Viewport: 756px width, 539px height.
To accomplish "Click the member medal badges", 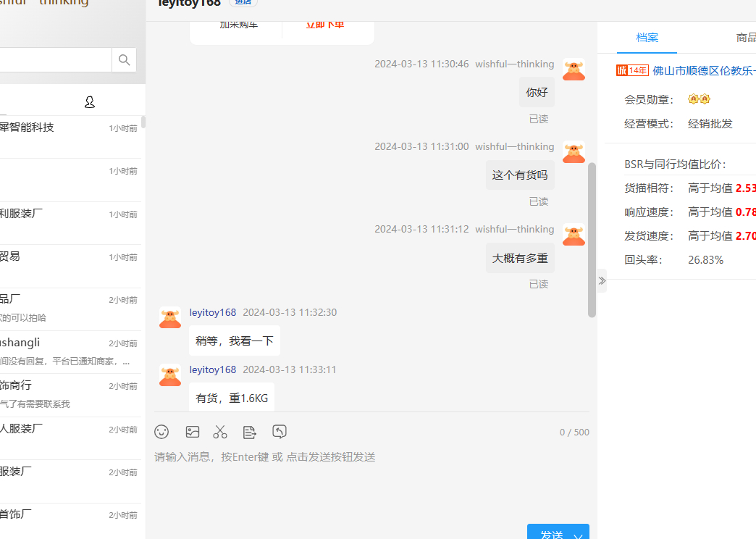I will [699, 99].
